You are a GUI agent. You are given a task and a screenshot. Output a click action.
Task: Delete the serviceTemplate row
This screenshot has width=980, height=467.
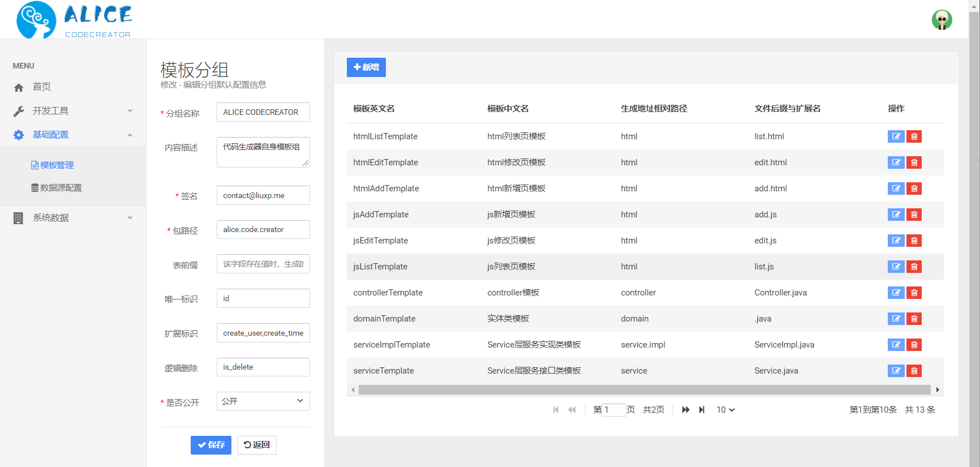click(x=914, y=371)
